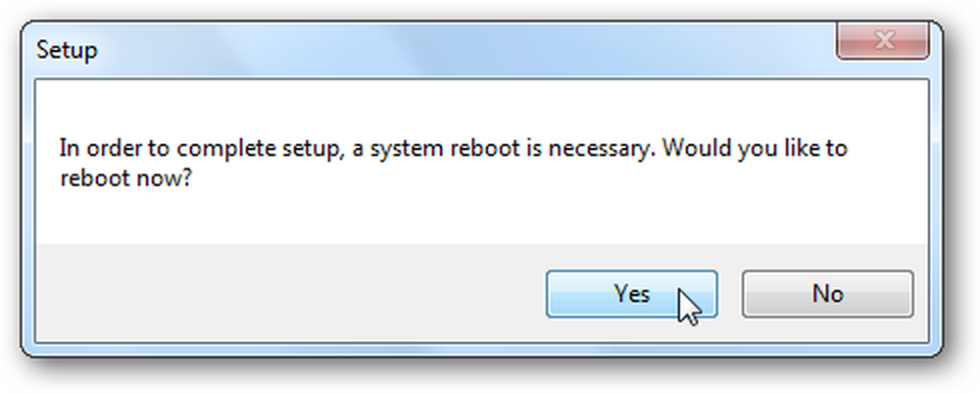
Task: Confirm the system reboot now
Action: click(631, 294)
